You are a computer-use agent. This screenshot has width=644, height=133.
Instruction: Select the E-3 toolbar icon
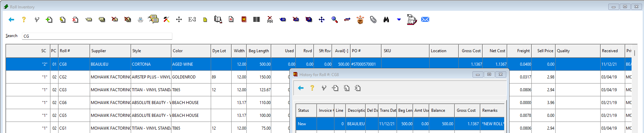click(x=192, y=20)
